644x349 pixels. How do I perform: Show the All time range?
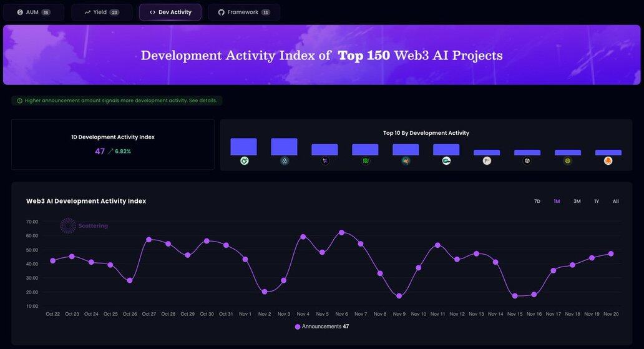tap(616, 202)
